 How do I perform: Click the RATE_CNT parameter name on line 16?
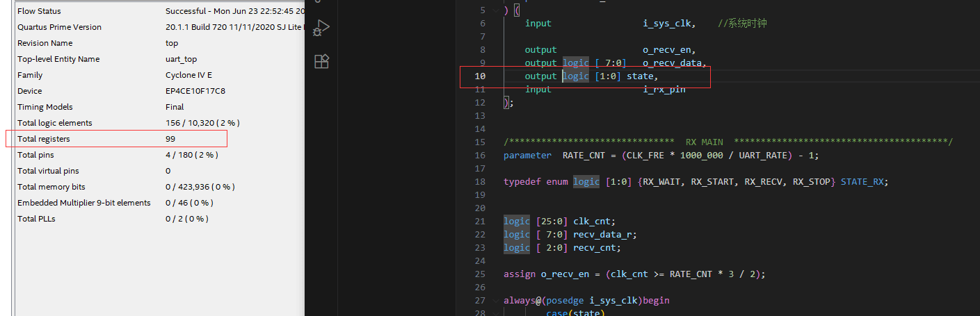pyautogui.click(x=584, y=155)
